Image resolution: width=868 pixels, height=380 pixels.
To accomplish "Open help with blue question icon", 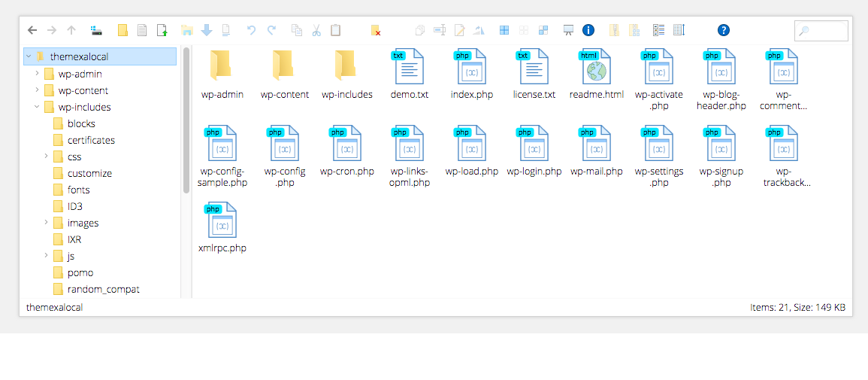I will (724, 30).
